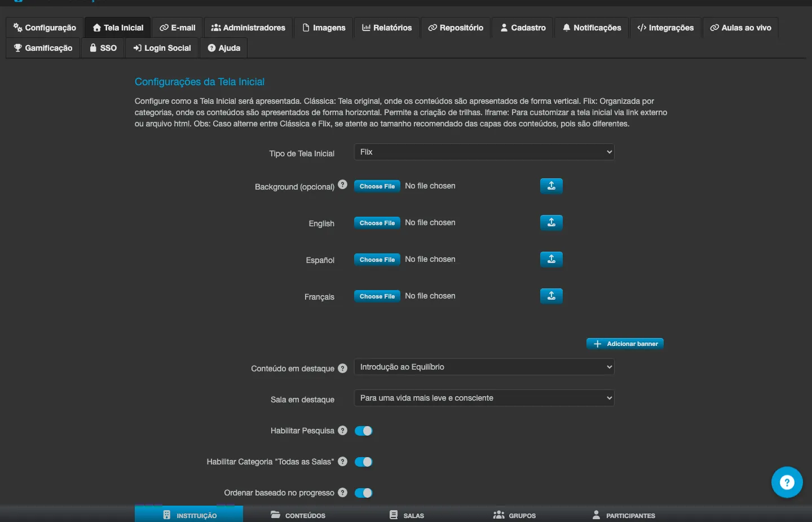The image size is (812, 522).
Task: Expand the Tipo de Tela Inicial dropdown
Action: [x=484, y=152]
